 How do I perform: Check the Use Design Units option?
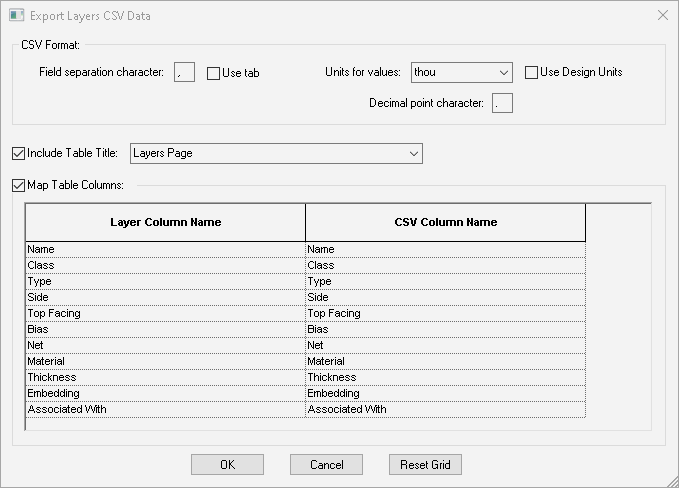click(532, 72)
